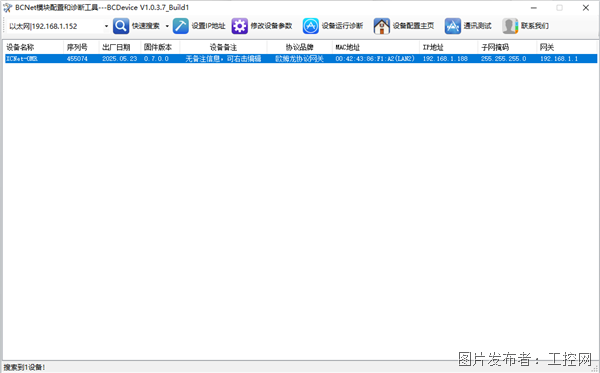
Task: Open the 设置IP地址 tool
Action: click(x=199, y=26)
